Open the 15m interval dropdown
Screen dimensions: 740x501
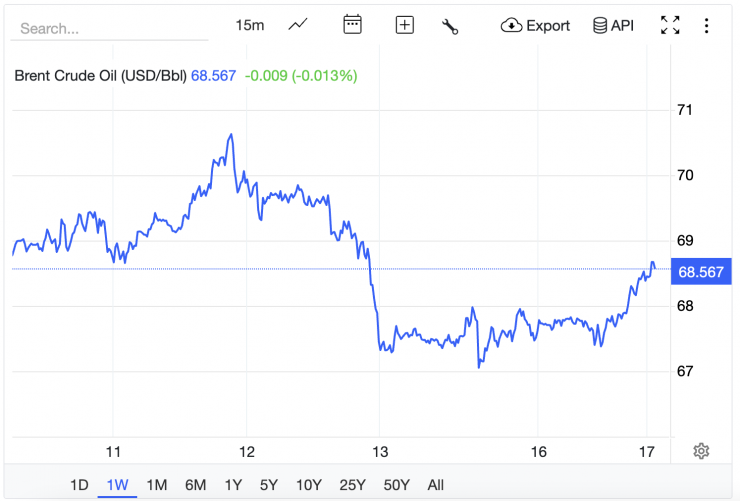(x=250, y=25)
